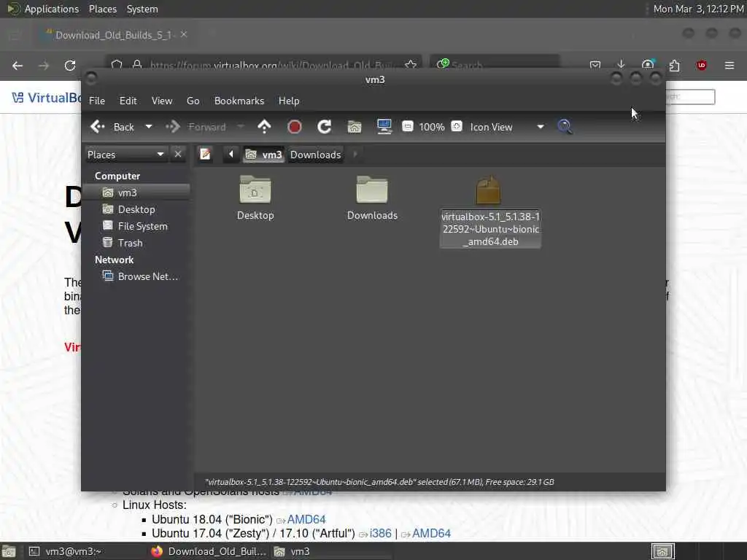Image resolution: width=747 pixels, height=560 pixels.
Task: Zoom in with the plus icon
Action: [457, 126]
